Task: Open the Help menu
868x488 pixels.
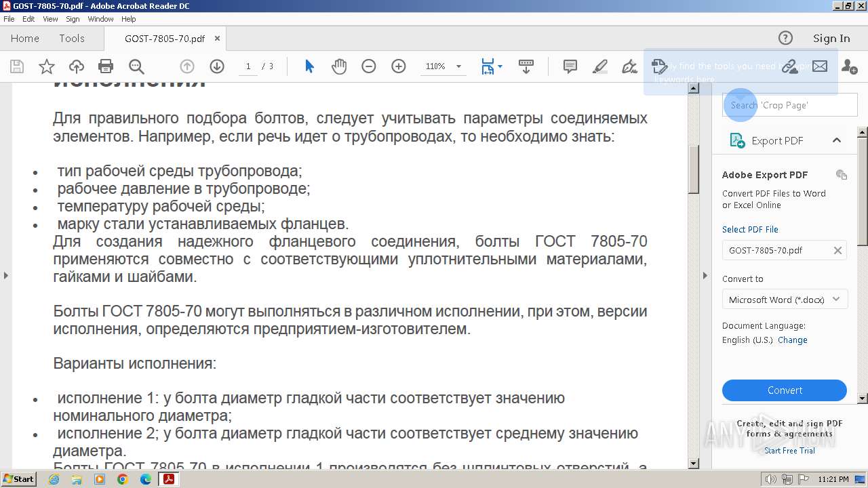Action: click(128, 19)
